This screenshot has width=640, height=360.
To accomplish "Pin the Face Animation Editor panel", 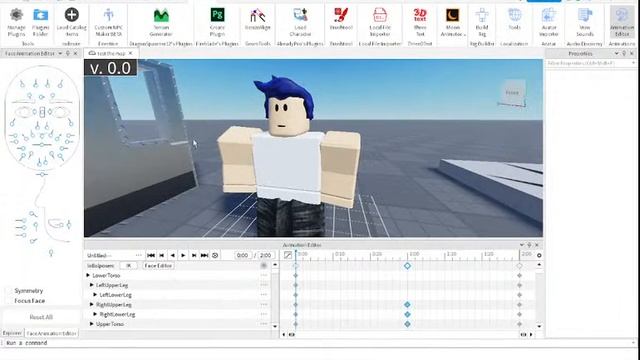I will pos(68,53).
